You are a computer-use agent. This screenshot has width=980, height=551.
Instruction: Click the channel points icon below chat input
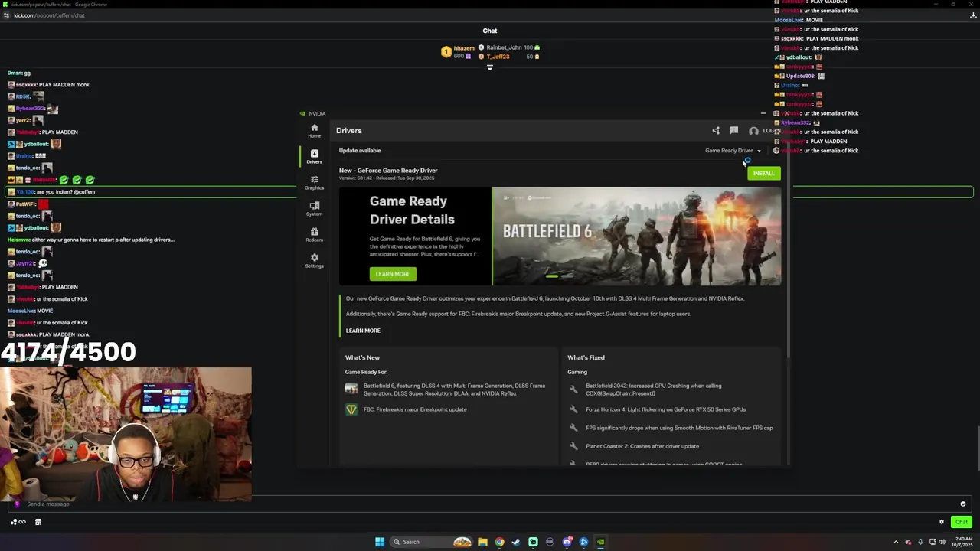pos(17,522)
